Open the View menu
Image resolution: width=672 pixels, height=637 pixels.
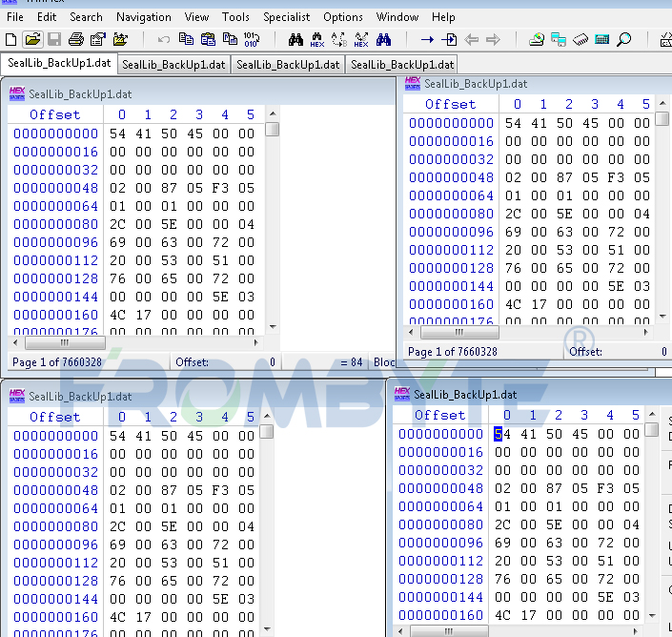coord(196,17)
